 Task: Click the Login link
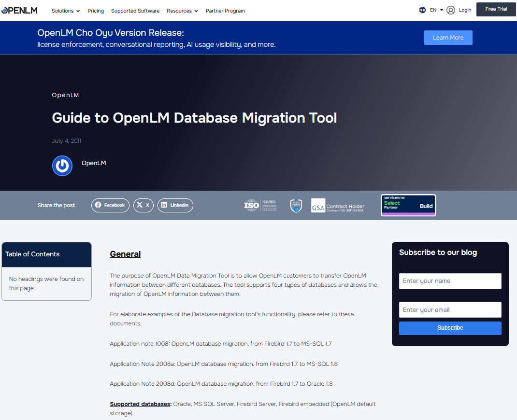(465, 10)
